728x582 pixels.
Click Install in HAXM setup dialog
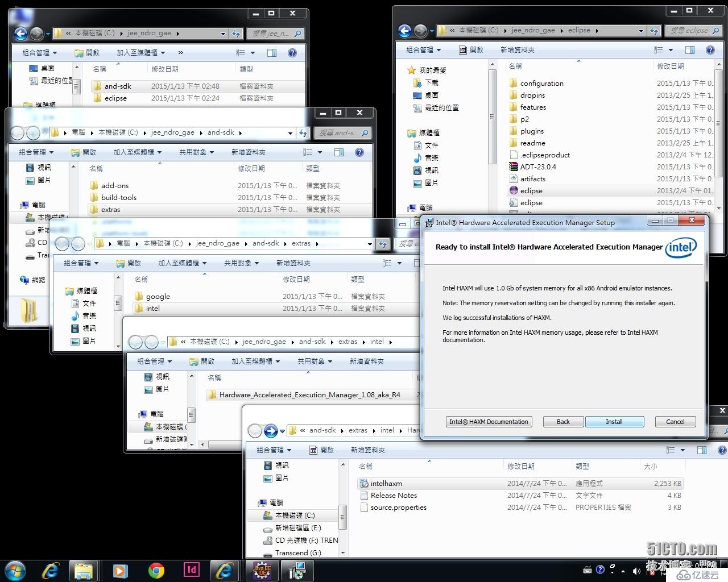[614, 422]
